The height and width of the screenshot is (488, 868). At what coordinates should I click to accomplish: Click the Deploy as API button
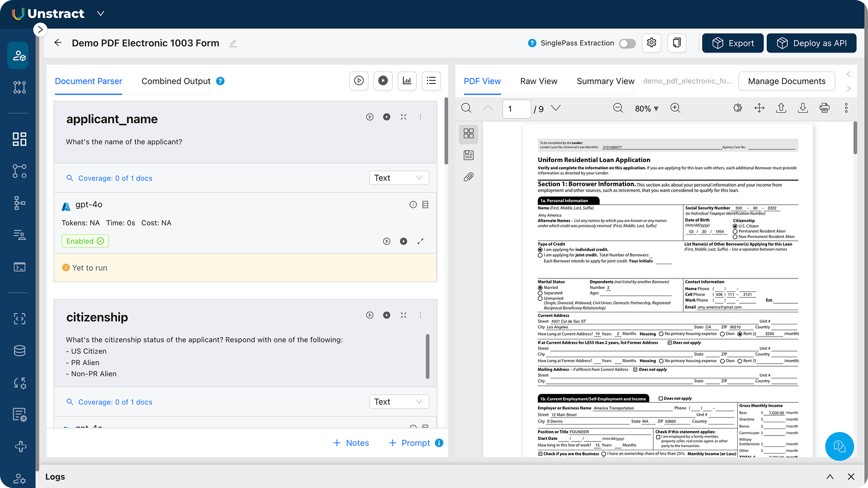click(811, 43)
